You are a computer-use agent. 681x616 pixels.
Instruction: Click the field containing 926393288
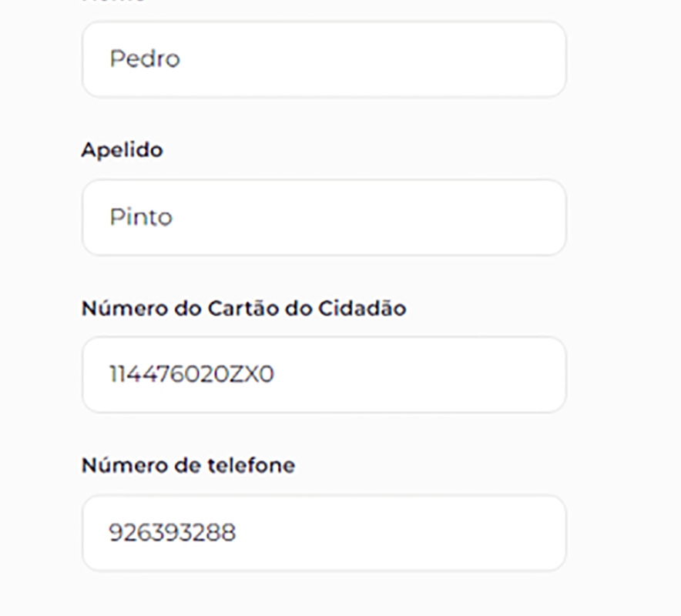click(x=324, y=533)
